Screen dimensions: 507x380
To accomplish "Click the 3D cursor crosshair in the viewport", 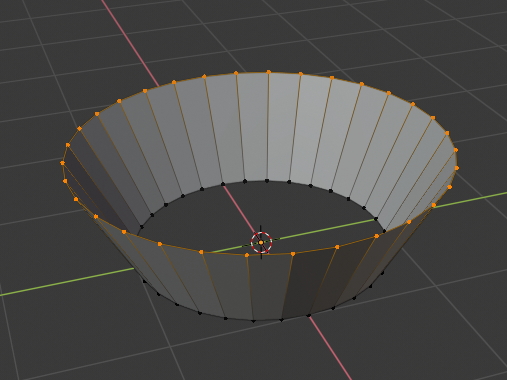I will tap(261, 242).
